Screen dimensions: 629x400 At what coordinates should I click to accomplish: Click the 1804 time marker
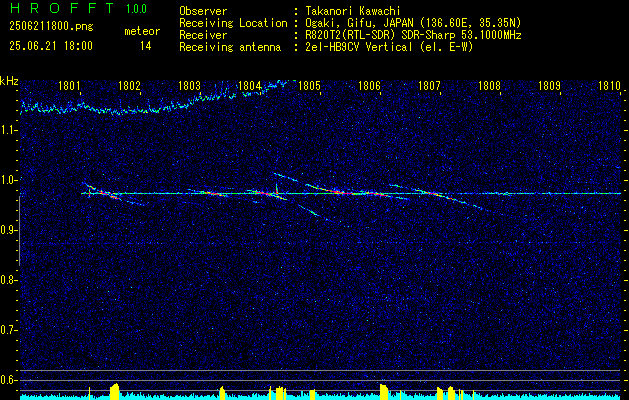(249, 86)
